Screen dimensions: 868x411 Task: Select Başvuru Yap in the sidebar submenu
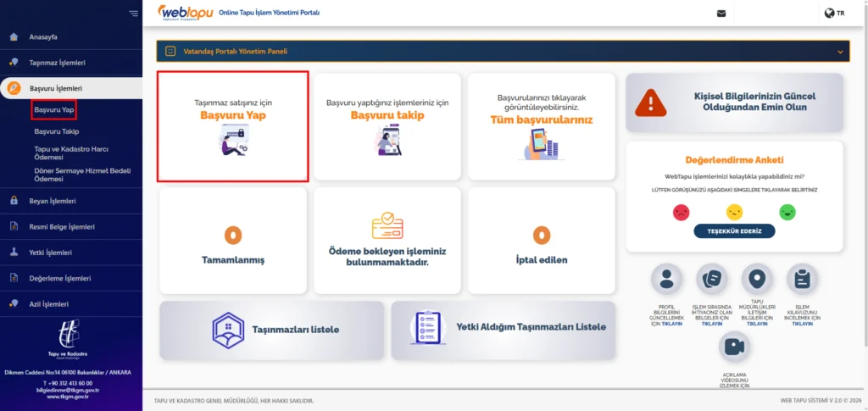click(53, 110)
